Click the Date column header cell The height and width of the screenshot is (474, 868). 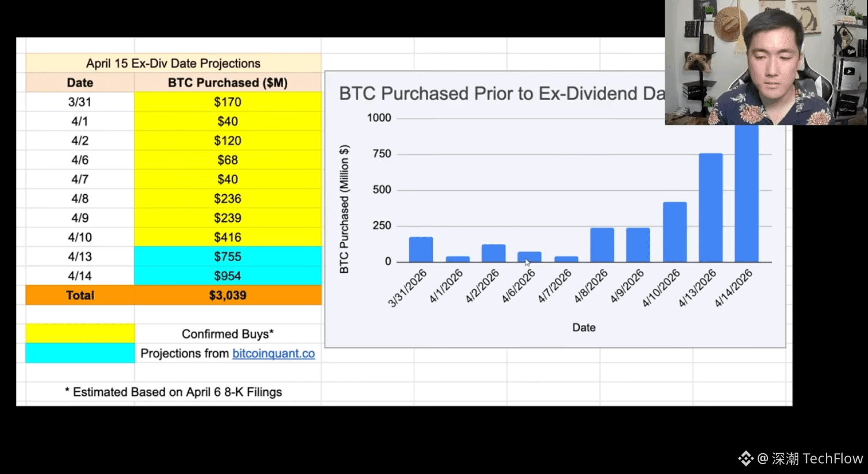pyautogui.click(x=80, y=83)
